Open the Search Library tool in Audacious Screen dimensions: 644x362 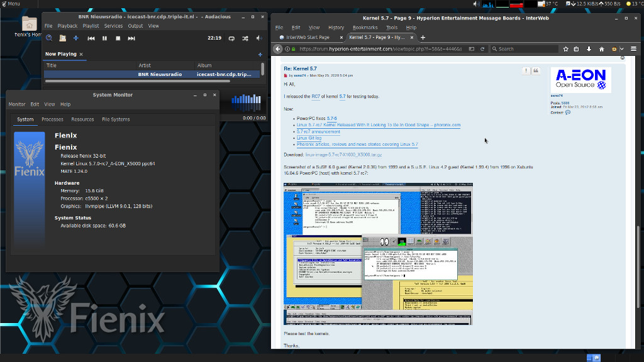(49, 38)
